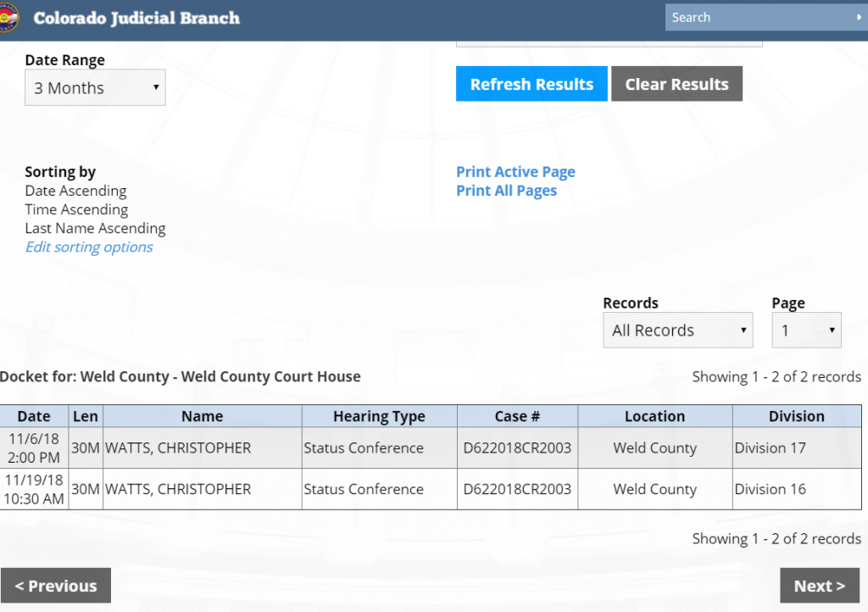Click the Case # column header
Viewport: 868px width, 612px height.
click(517, 416)
